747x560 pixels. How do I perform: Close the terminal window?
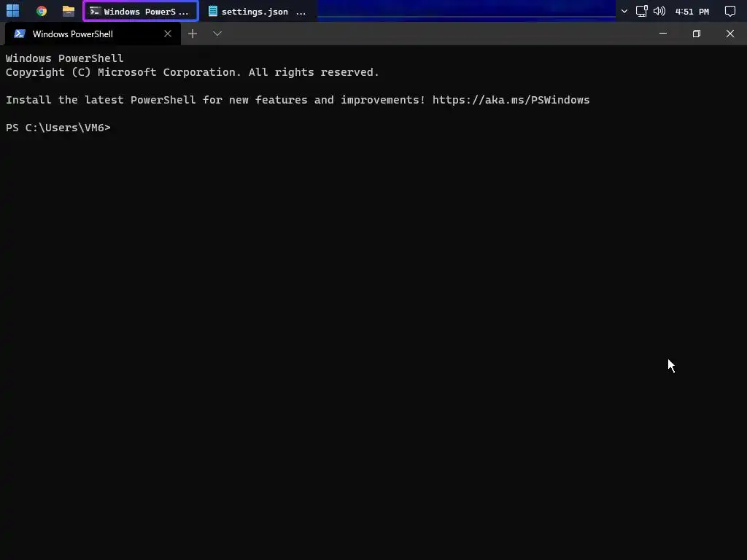[729, 34]
